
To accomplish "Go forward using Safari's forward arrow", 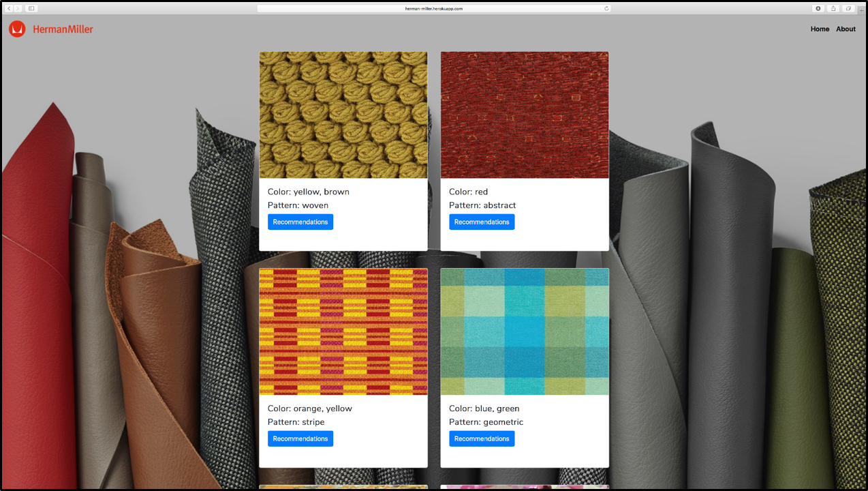I will pyautogui.click(x=18, y=8).
